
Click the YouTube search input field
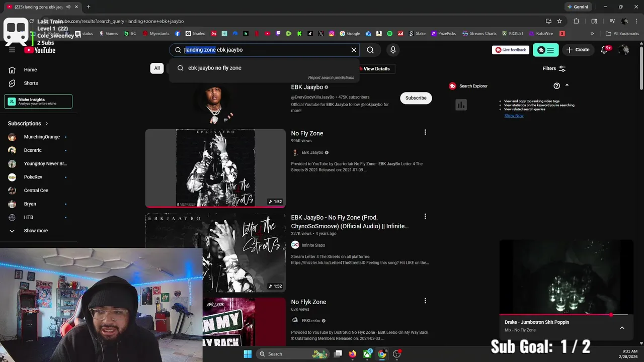[x=265, y=50]
